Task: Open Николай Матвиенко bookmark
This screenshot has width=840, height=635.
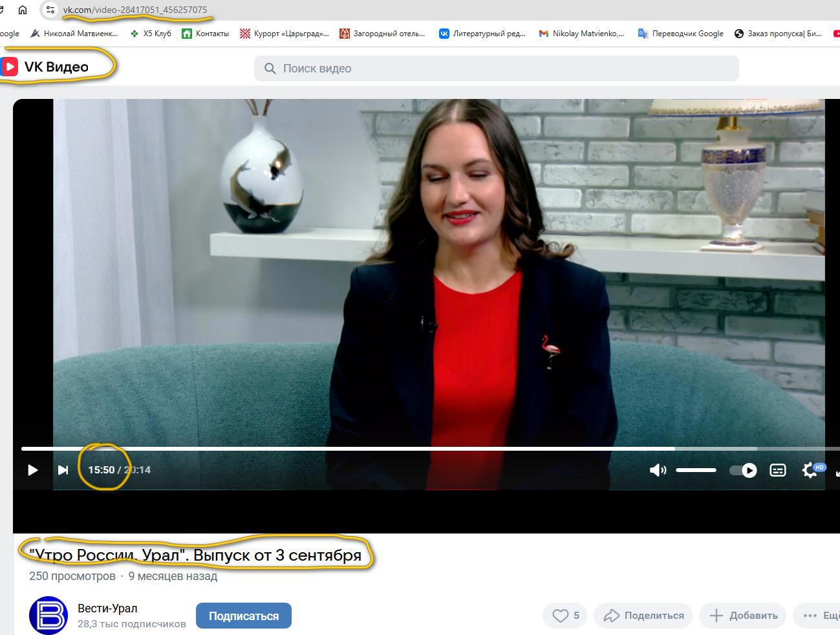Action: pos(74,34)
